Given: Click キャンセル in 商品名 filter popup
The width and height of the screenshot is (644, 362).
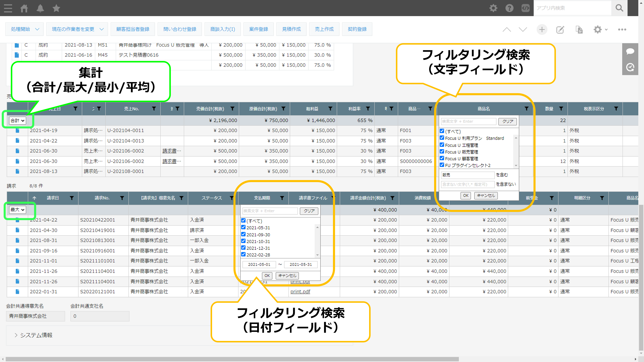Looking at the screenshot, I should 486,196.
